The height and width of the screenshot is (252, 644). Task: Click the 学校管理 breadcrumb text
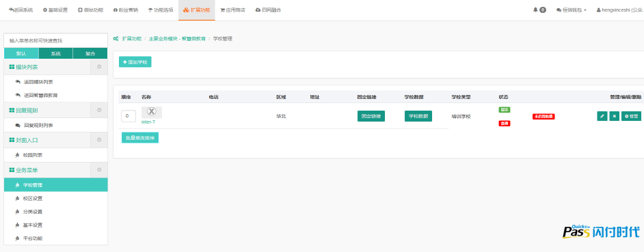(x=223, y=38)
